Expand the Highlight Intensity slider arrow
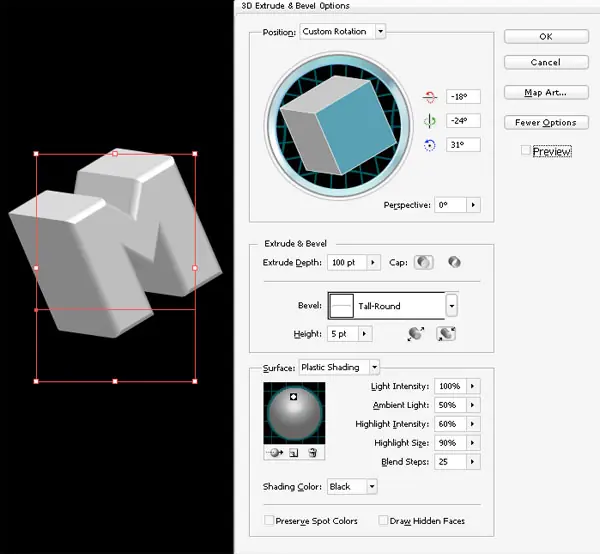 [473, 424]
